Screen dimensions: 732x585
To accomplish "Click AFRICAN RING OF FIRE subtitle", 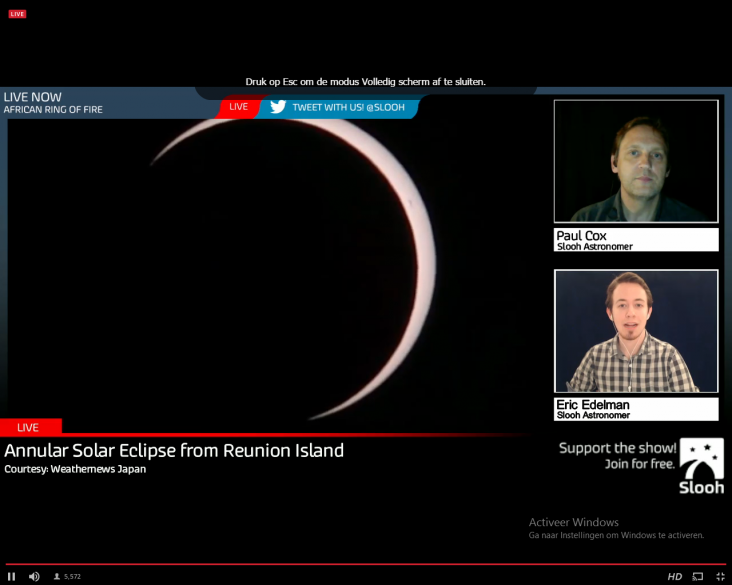I will [53, 110].
